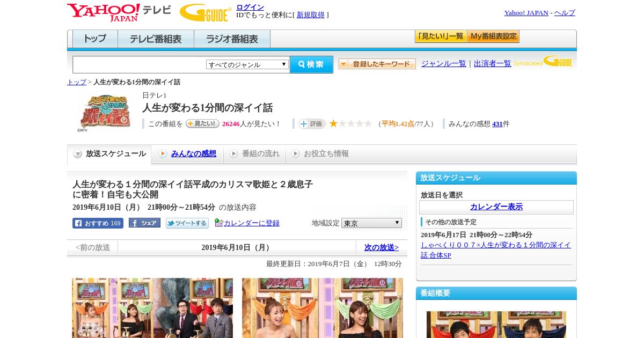644x338 pixels.
Task: Switch to the テレビ番組表 tab
Action: (156, 39)
